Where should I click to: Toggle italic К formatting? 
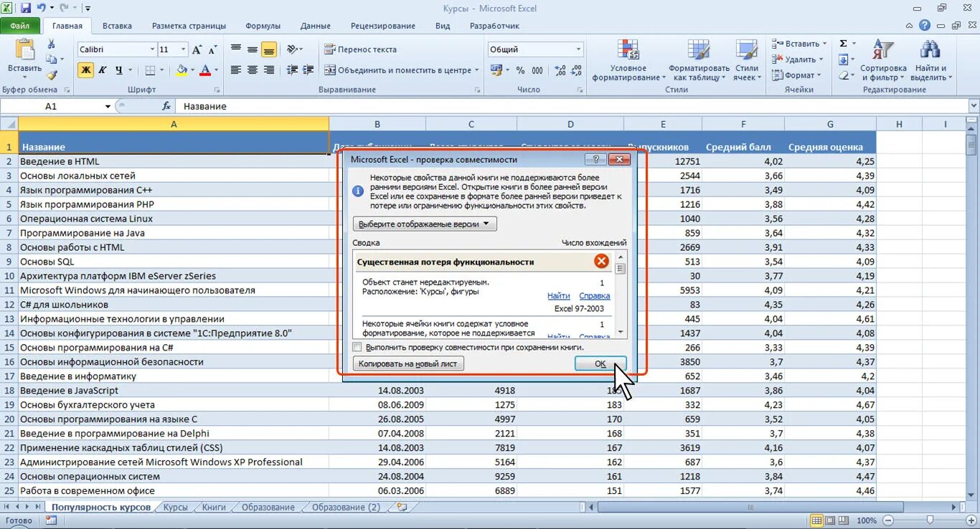click(x=102, y=70)
